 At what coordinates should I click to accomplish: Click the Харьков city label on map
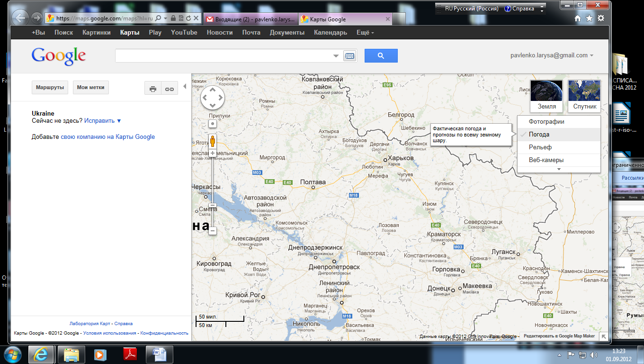pos(401,158)
